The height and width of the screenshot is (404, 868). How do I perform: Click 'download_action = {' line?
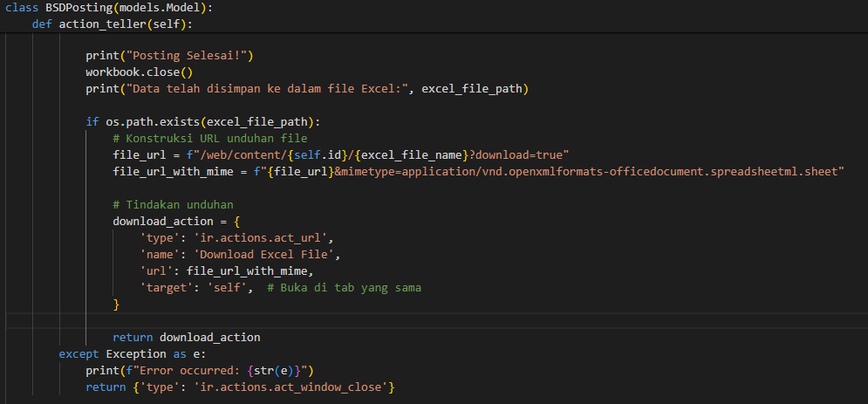[x=176, y=222]
